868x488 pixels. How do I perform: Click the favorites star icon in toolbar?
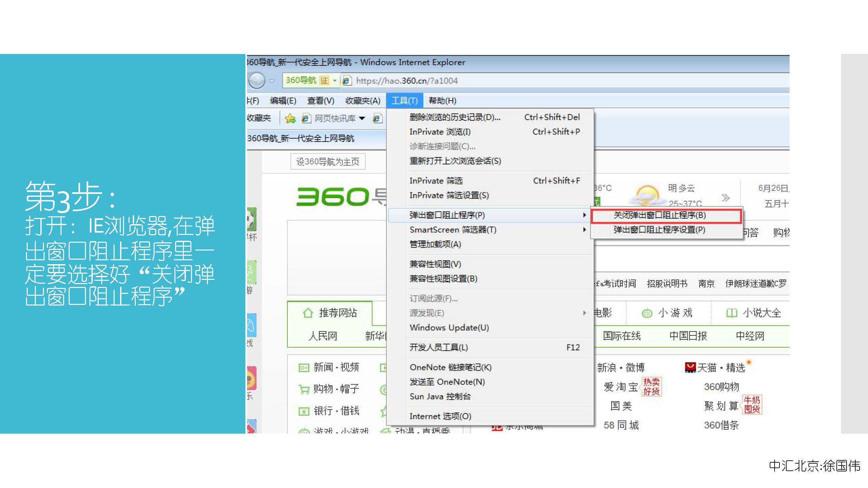coord(290,118)
